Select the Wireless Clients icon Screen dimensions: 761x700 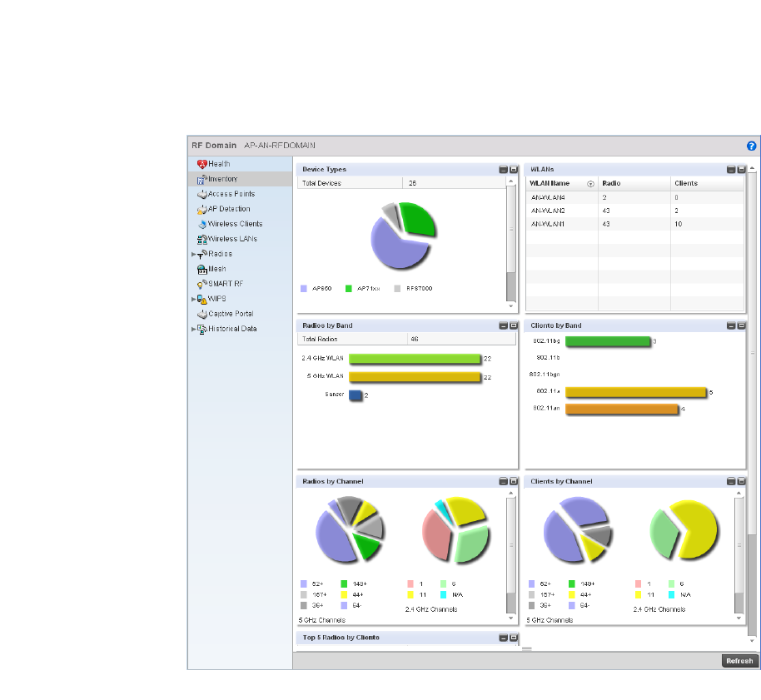[x=202, y=224]
